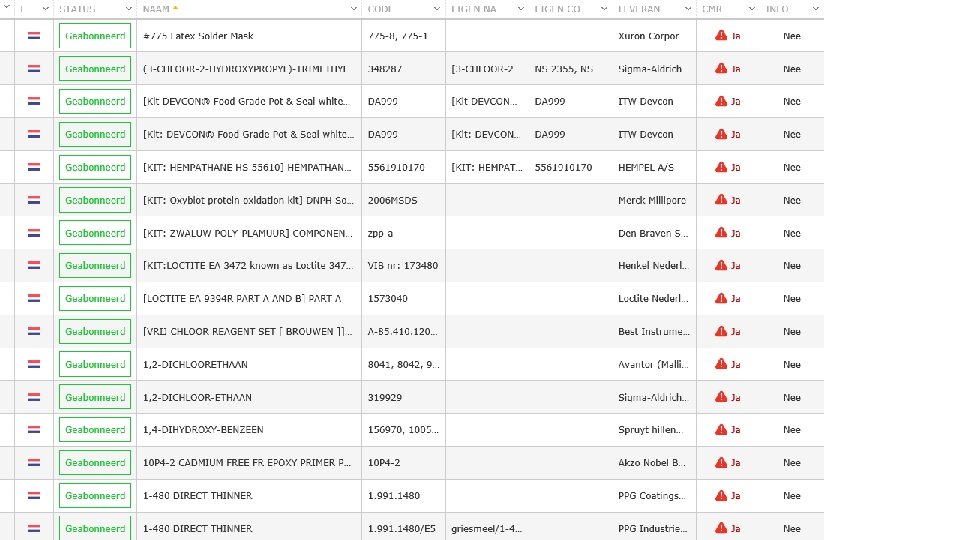Viewport: 960px width, 540px height.
Task: Select the own code cell 'NS 2355, NS'
Action: click(x=564, y=69)
